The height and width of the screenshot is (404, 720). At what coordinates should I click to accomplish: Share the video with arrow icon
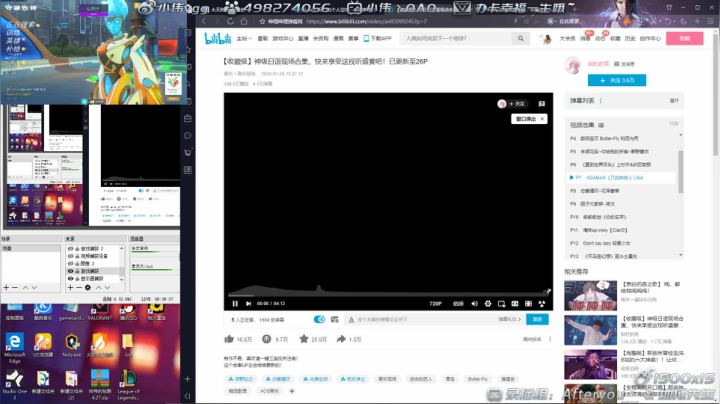click(341, 339)
